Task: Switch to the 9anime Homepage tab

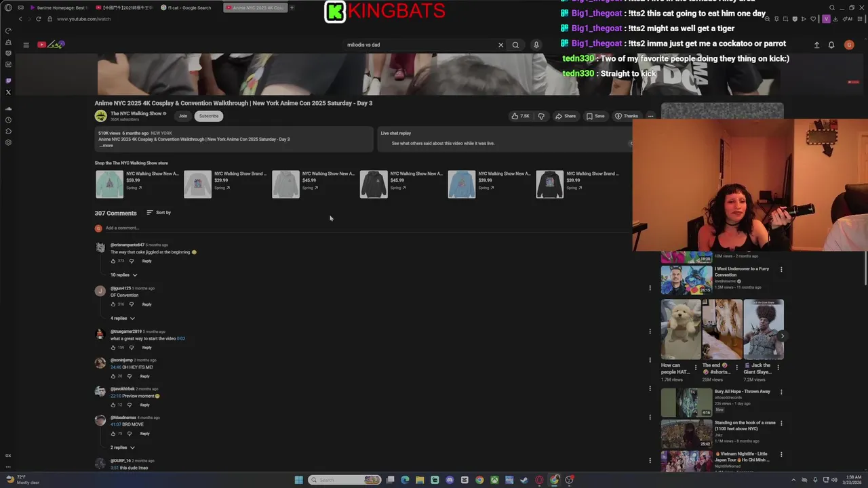Action: pyautogui.click(x=60, y=7)
